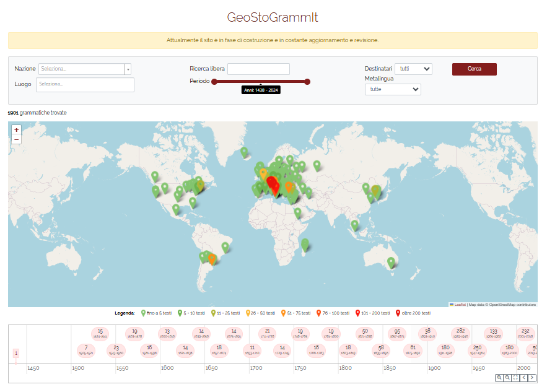
Task: Open the green marker in central Russia
Action: pos(317,166)
